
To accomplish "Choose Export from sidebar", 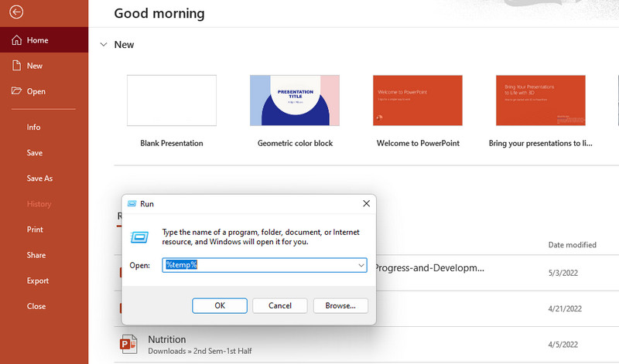I will 38,281.
